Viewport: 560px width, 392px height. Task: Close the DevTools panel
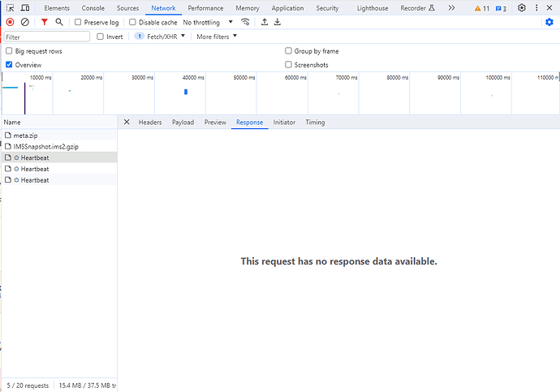point(549,8)
